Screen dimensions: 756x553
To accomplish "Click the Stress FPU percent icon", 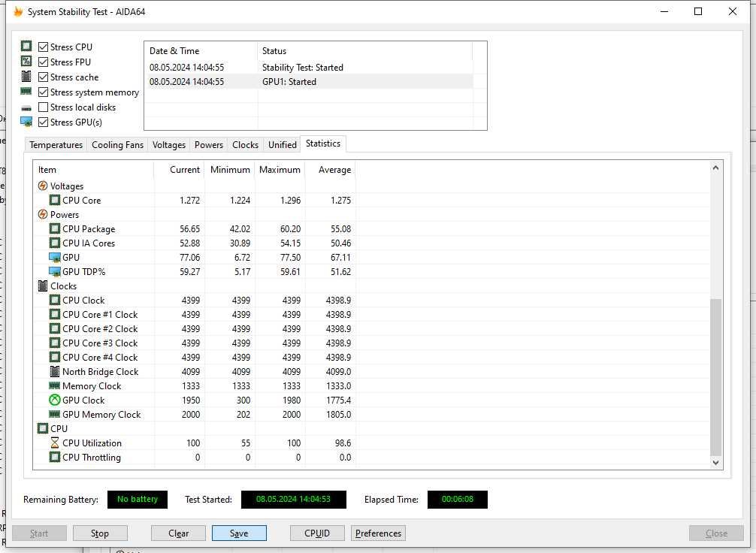I will [x=26, y=61].
